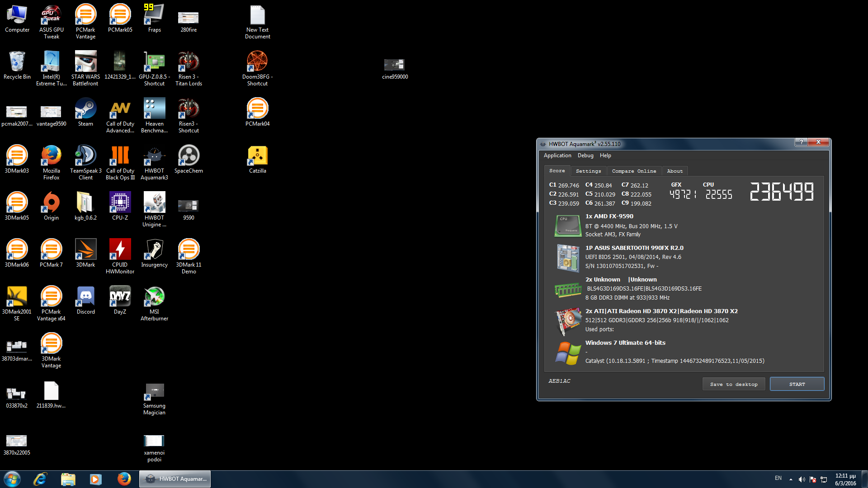Switch to the Score tab
The height and width of the screenshot is (488, 868).
tap(557, 171)
